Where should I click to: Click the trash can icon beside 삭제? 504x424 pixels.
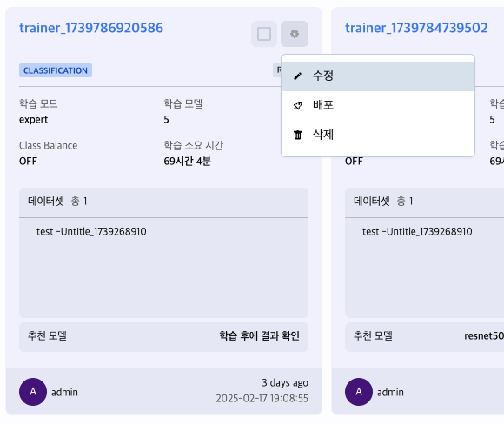coord(298,135)
